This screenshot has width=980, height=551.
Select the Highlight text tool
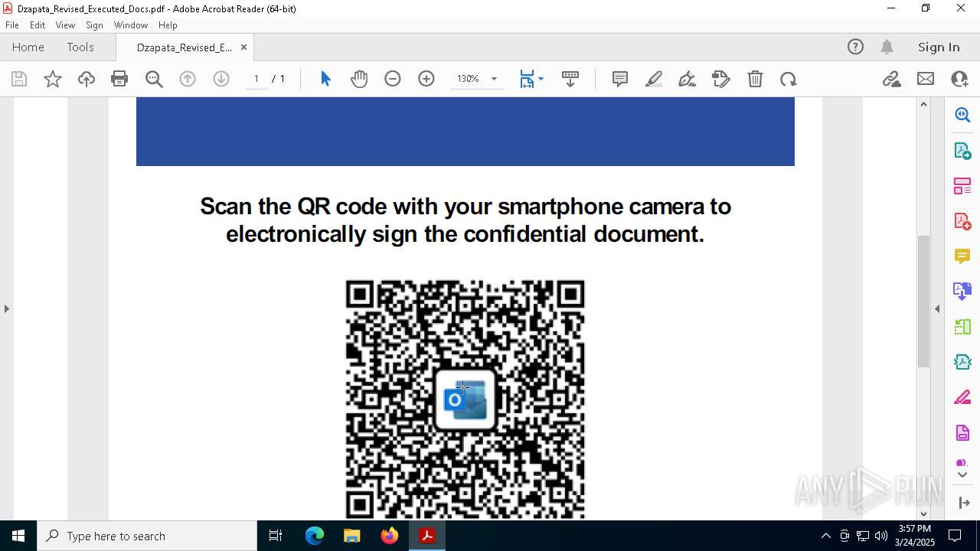(x=654, y=79)
